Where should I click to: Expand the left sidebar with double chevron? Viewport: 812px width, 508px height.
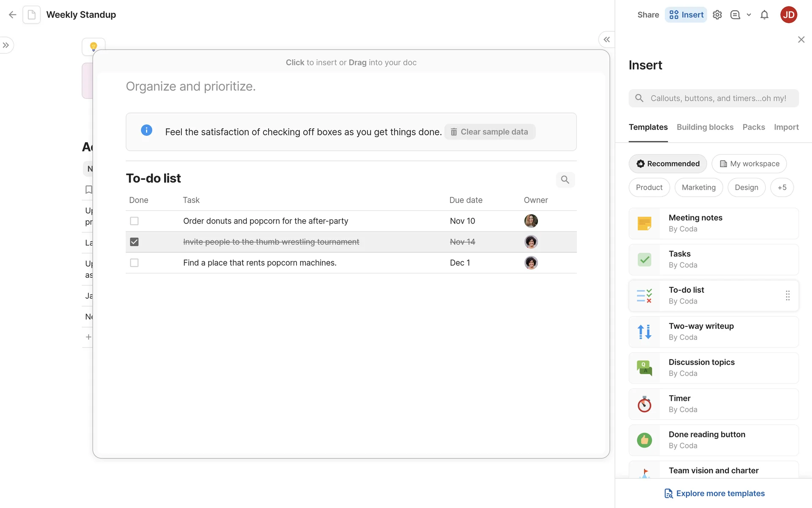[6, 45]
